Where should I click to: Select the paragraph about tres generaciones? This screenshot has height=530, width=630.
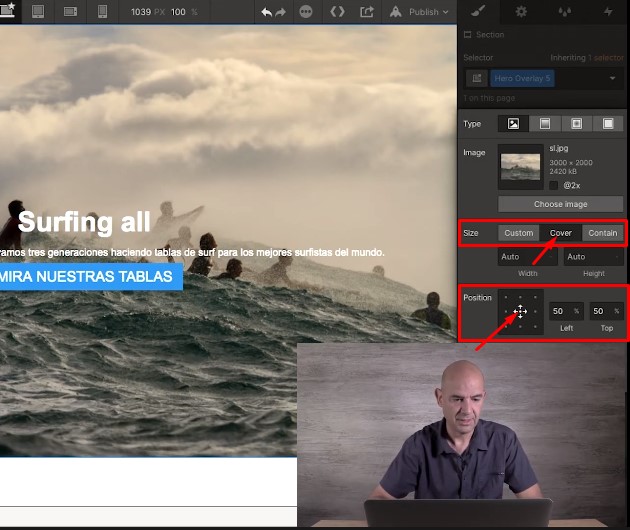click(x=192, y=252)
